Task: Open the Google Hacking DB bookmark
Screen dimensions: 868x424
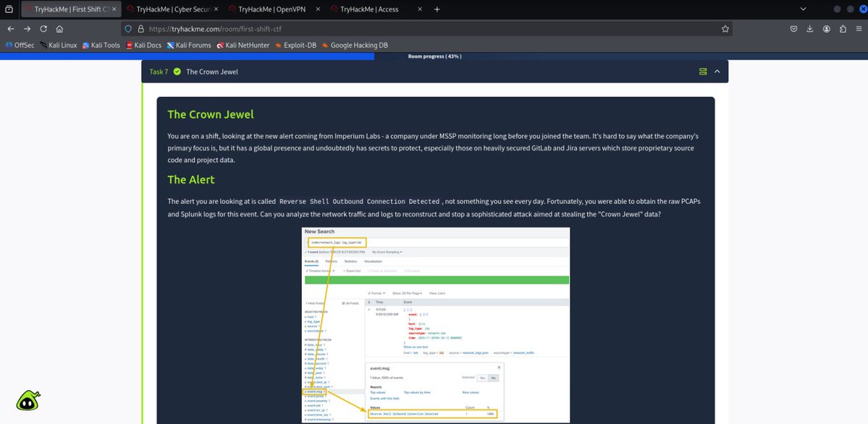Action: pyautogui.click(x=354, y=46)
